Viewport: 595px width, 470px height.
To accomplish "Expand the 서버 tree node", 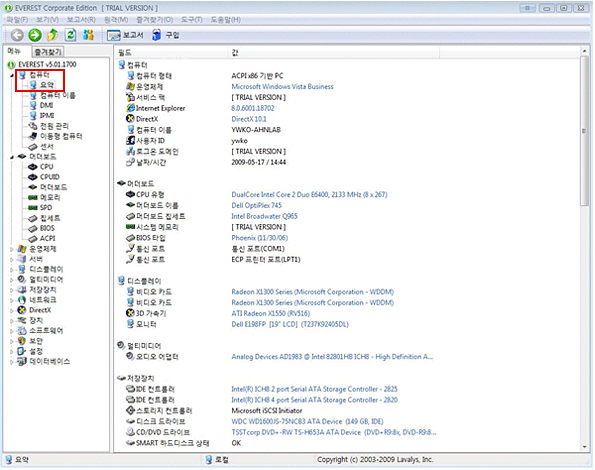I will tap(11, 260).
